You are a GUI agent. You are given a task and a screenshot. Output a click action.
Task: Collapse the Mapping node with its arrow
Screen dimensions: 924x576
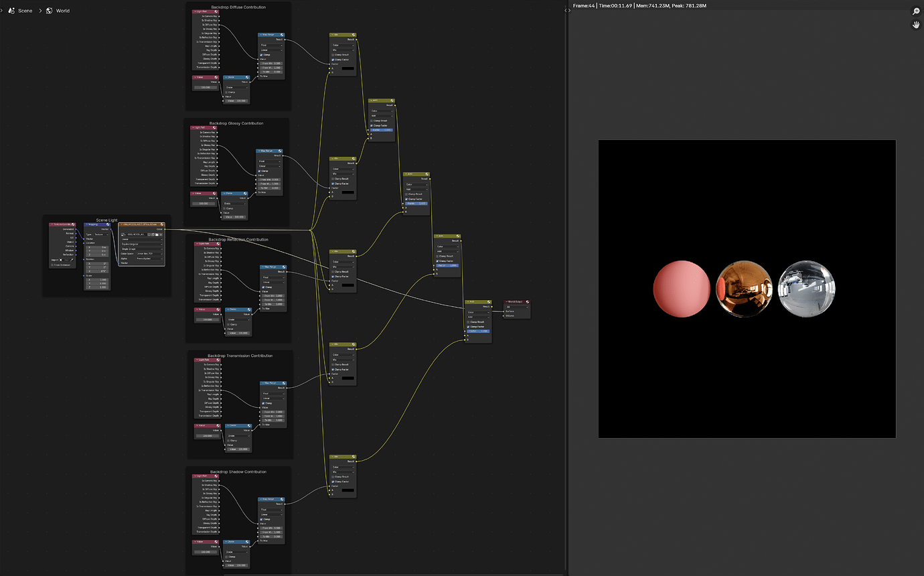[x=86, y=224]
